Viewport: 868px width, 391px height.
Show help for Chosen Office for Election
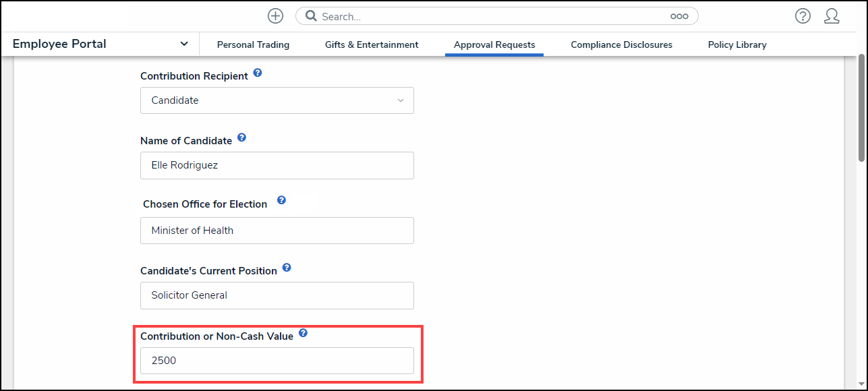(x=281, y=200)
